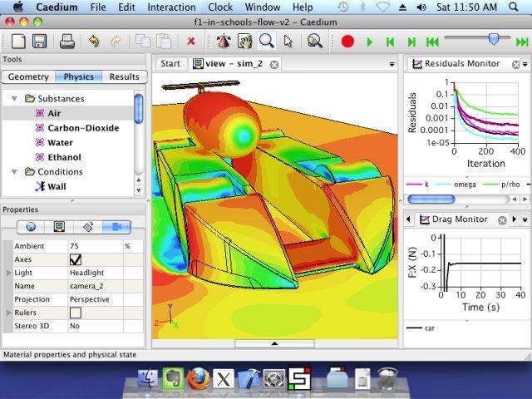Select the camera properties toggle button
The image size is (532, 399).
(116, 227)
